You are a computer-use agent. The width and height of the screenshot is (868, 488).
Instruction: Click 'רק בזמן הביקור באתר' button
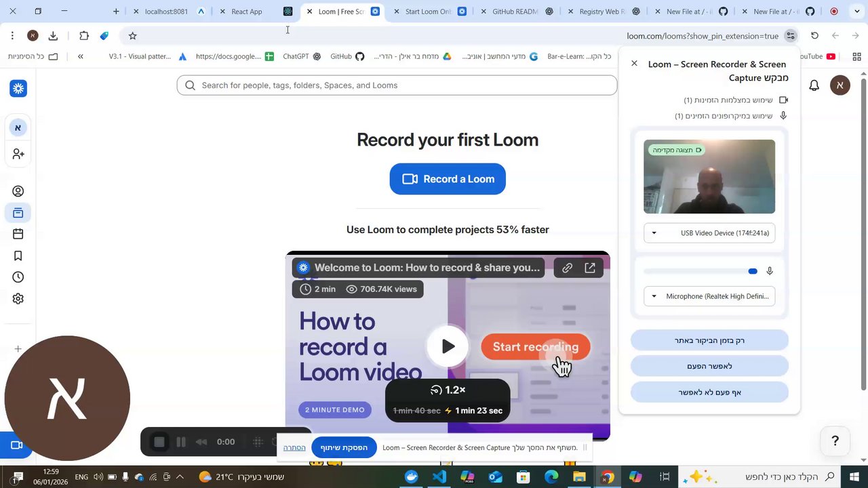(709, 340)
